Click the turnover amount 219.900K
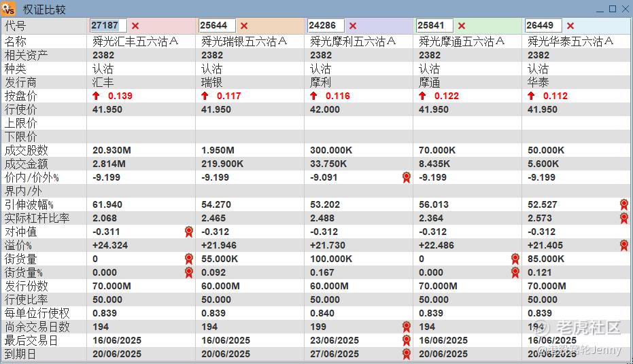The height and width of the screenshot is (364, 633). pyautogui.click(x=222, y=164)
